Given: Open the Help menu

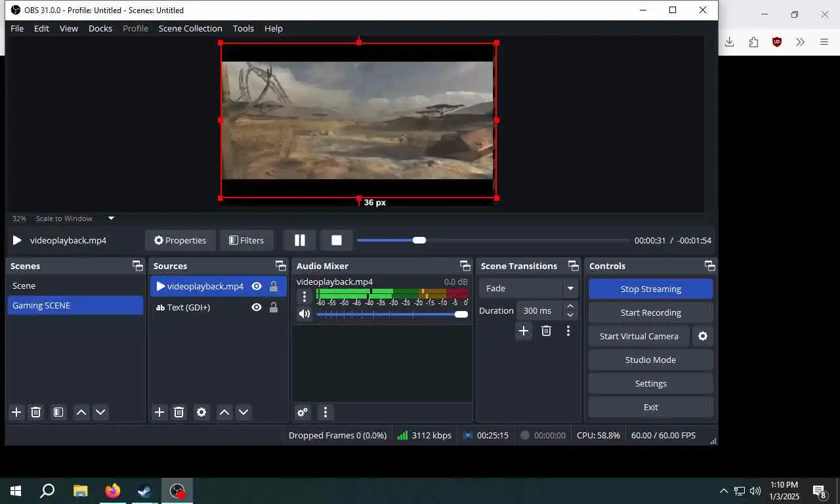Looking at the screenshot, I should pyautogui.click(x=274, y=28).
